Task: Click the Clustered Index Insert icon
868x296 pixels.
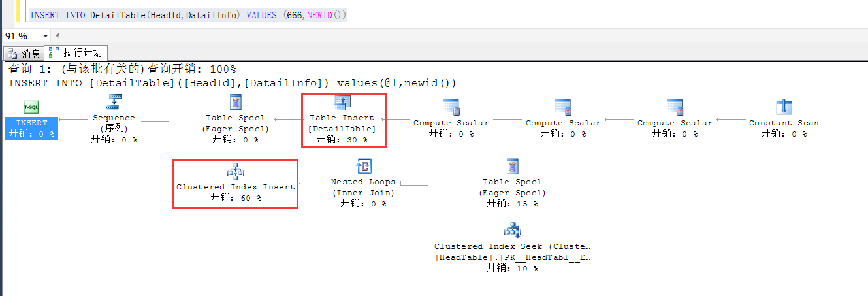Action: [235, 171]
